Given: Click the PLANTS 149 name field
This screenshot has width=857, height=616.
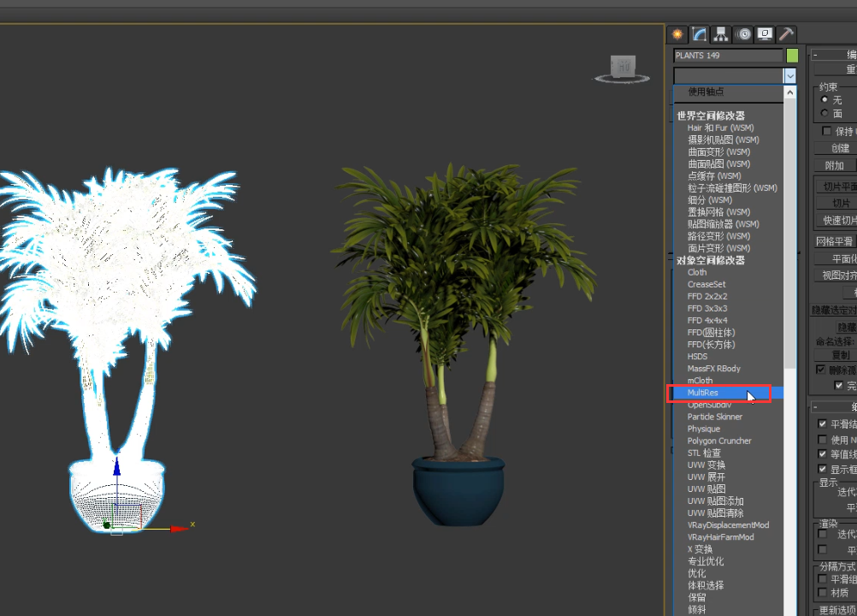Looking at the screenshot, I should coord(727,55).
